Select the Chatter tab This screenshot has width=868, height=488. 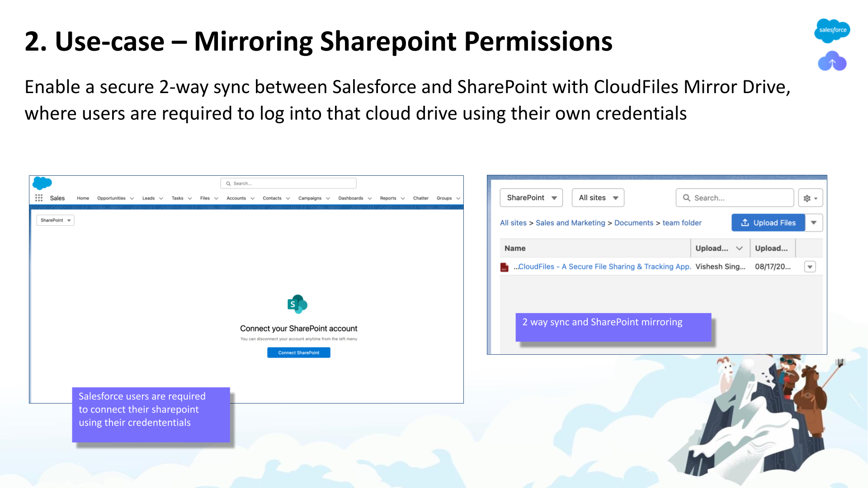[x=420, y=198]
